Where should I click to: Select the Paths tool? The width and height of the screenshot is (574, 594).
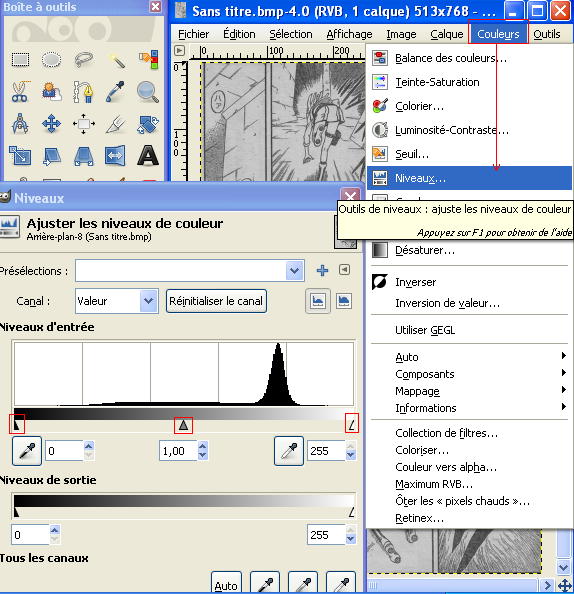click(83, 92)
